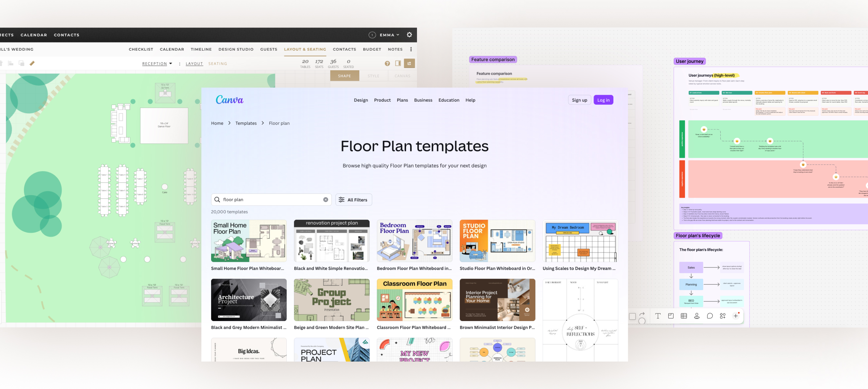This screenshot has width=868, height=389.
Task: Select the comment bubble tool in whiteboard toolbar
Action: [710, 316]
